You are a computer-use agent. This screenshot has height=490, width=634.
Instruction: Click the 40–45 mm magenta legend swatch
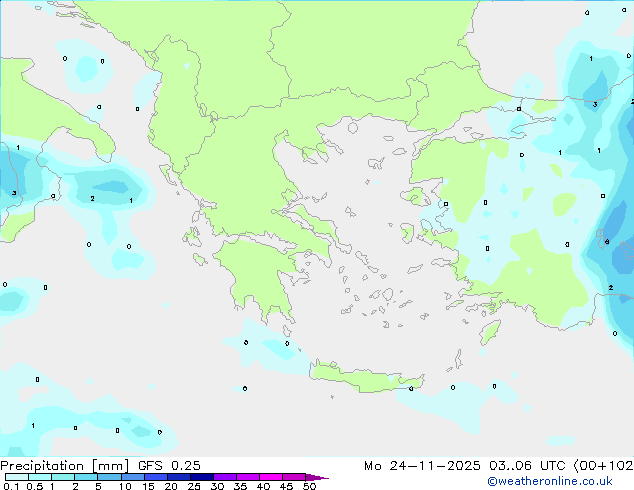coord(271,477)
